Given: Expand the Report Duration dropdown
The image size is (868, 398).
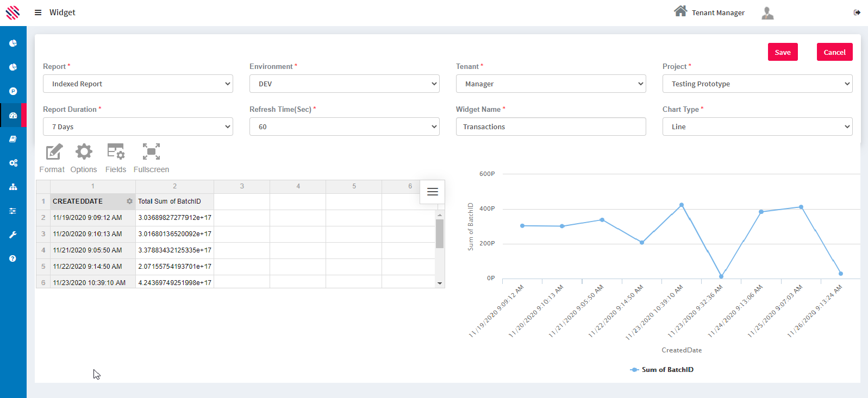Looking at the screenshot, I should tap(138, 127).
